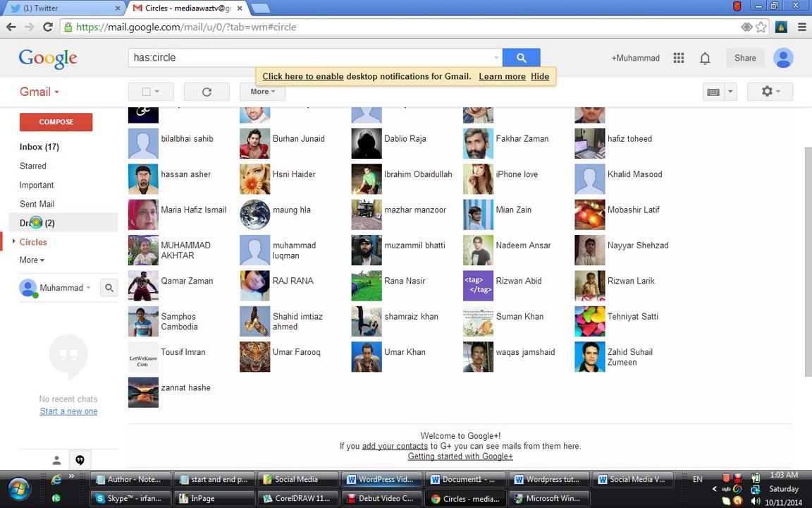
Task: Select contact Khalid Masood
Action: pyautogui.click(x=634, y=174)
